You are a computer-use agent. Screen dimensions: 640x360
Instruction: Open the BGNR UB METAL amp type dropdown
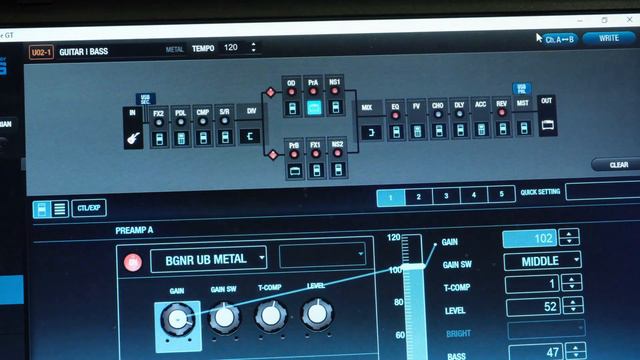pos(209,259)
